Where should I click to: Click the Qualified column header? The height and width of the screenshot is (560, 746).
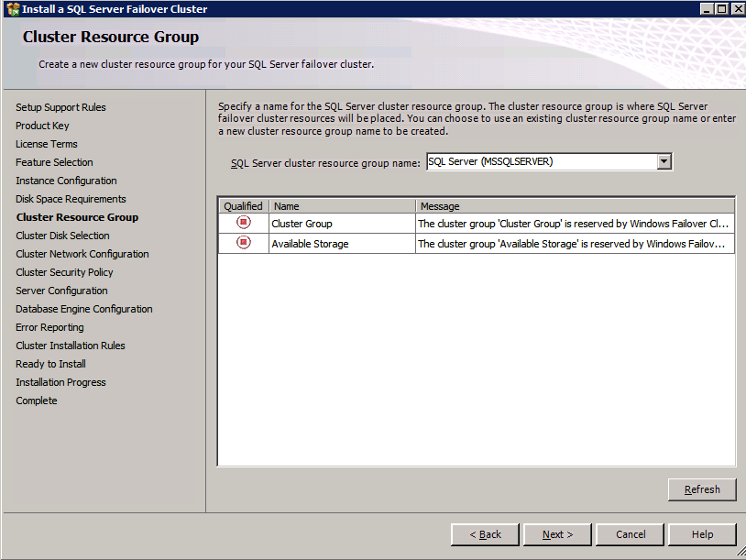point(244,206)
